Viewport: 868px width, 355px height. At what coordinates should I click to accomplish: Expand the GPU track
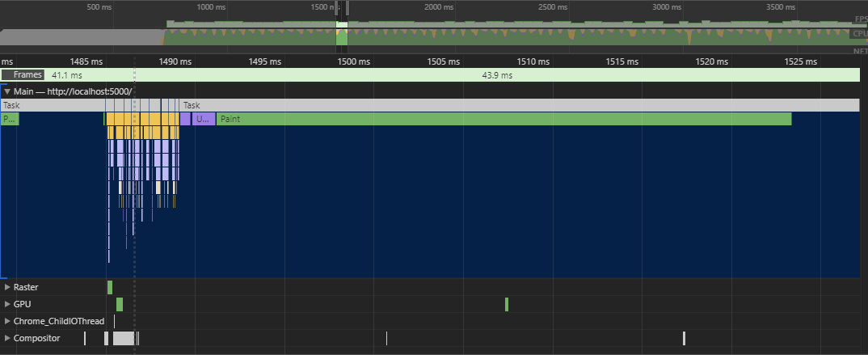click(7, 304)
